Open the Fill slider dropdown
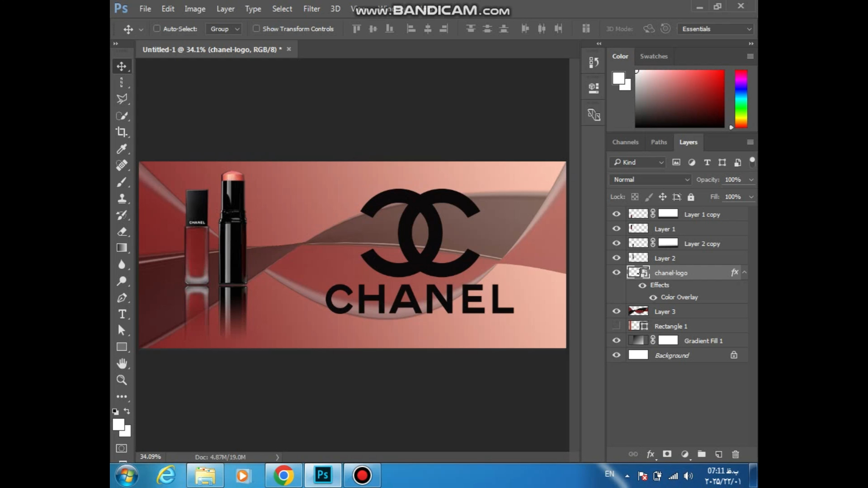The image size is (868, 488). pyautogui.click(x=751, y=197)
